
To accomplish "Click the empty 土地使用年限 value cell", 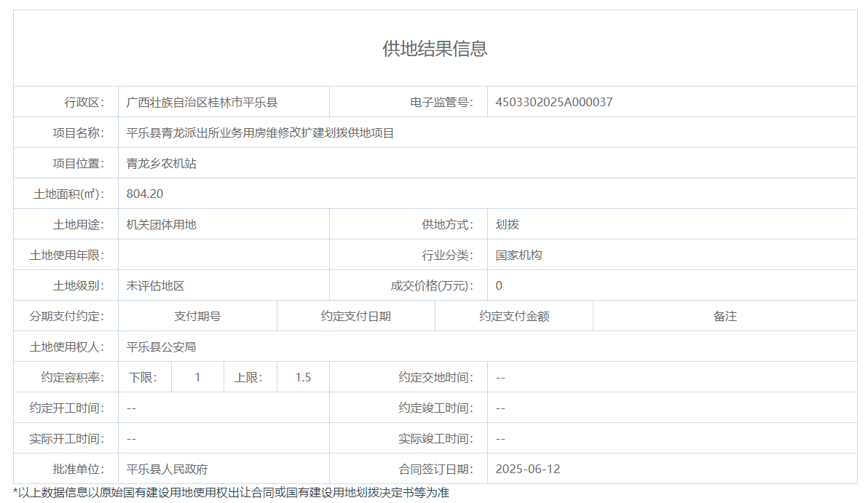I will tap(223, 255).
